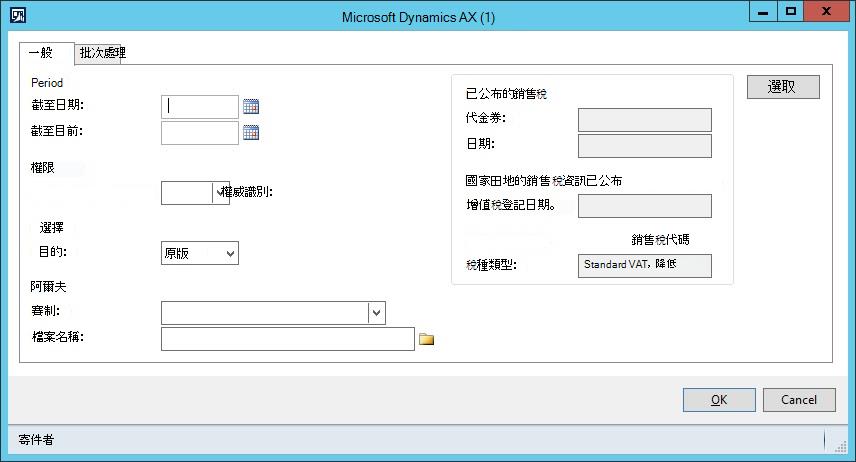
Task: Focus the 截至日期 date input
Action: click(200, 106)
